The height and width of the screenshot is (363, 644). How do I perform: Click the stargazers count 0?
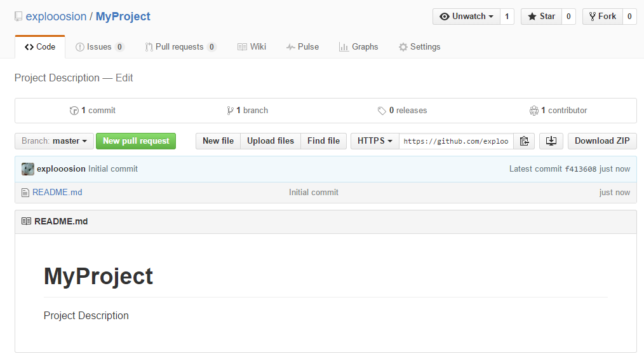point(568,17)
